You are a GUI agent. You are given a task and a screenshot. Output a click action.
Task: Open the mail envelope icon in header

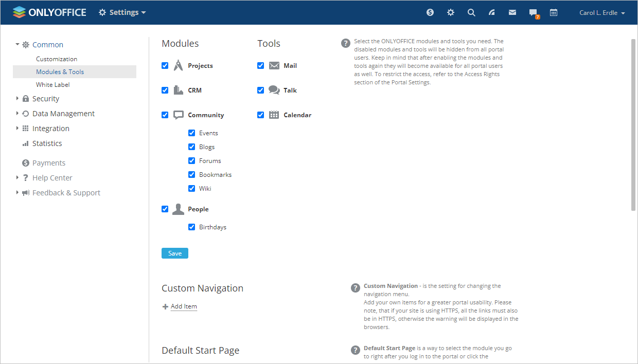(x=512, y=12)
